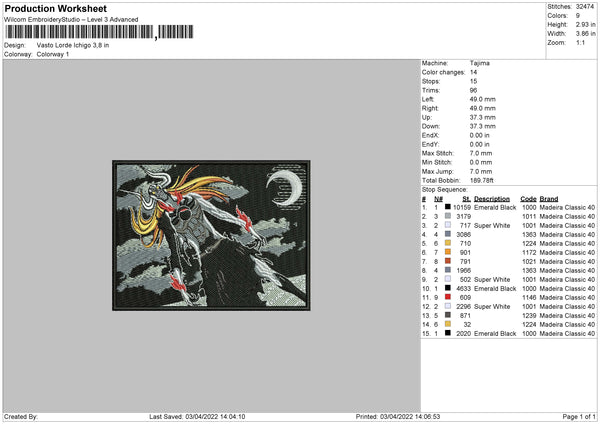
Task: Click the 'Wilcom EmbroideryStudio – Level 3 Advanced' line
Action: click(x=71, y=20)
